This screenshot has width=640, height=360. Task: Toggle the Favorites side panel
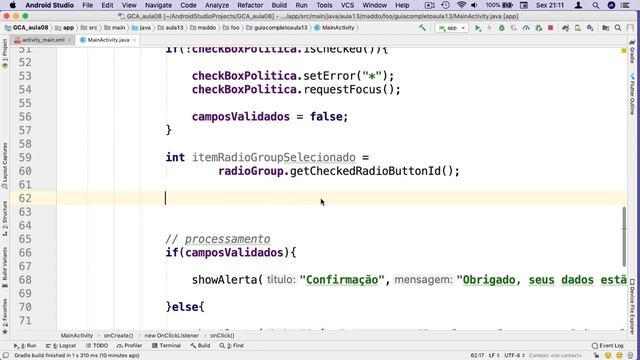pyautogui.click(x=5, y=317)
